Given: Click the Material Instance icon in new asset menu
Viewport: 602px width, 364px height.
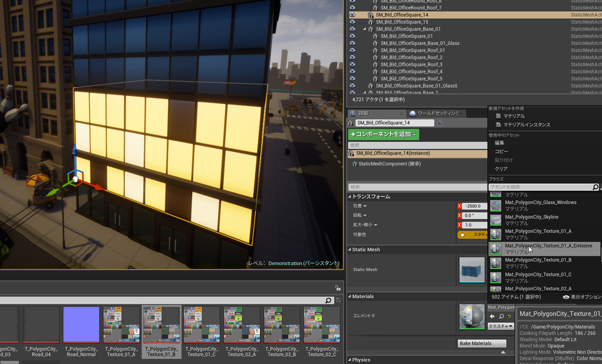Looking at the screenshot, I should pos(498,125).
